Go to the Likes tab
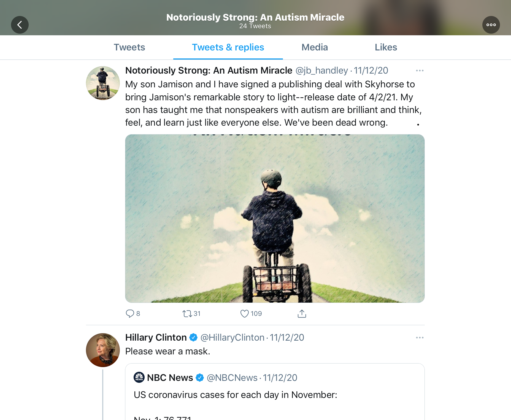The image size is (511, 420). pyautogui.click(x=386, y=47)
